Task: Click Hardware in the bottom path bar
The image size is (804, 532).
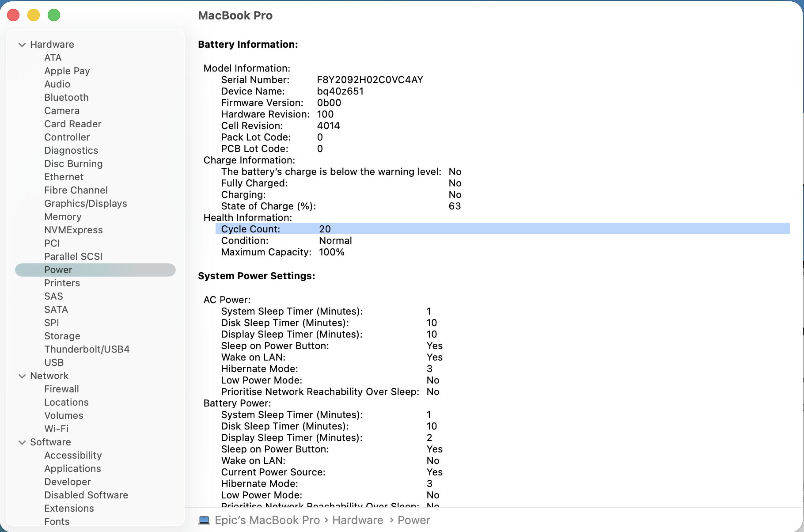Action: (x=357, y=520)
